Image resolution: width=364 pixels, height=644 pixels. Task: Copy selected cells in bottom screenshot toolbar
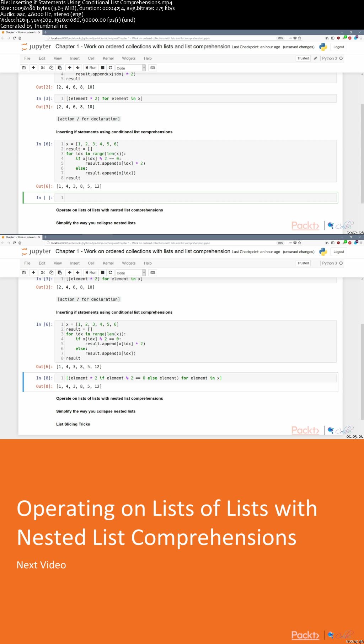tap(51, 272)
